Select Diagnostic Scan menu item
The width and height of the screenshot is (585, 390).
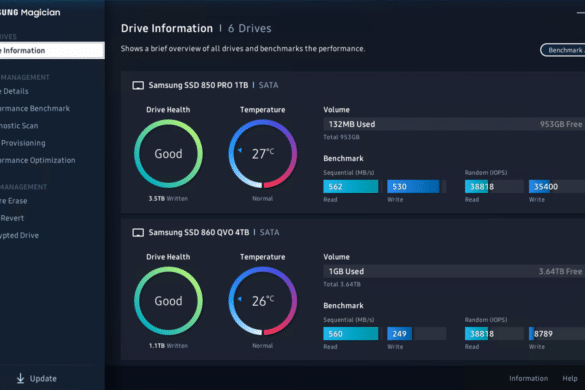click(x=19, y=126)
